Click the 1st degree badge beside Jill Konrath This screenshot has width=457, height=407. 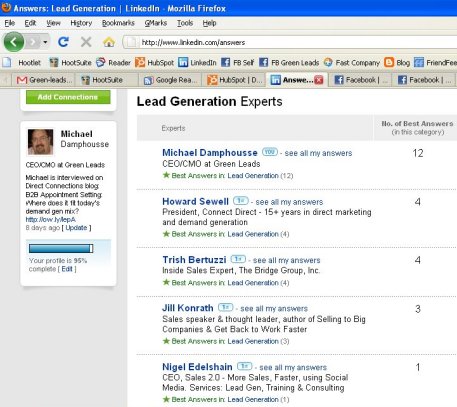tap(225, 307)
